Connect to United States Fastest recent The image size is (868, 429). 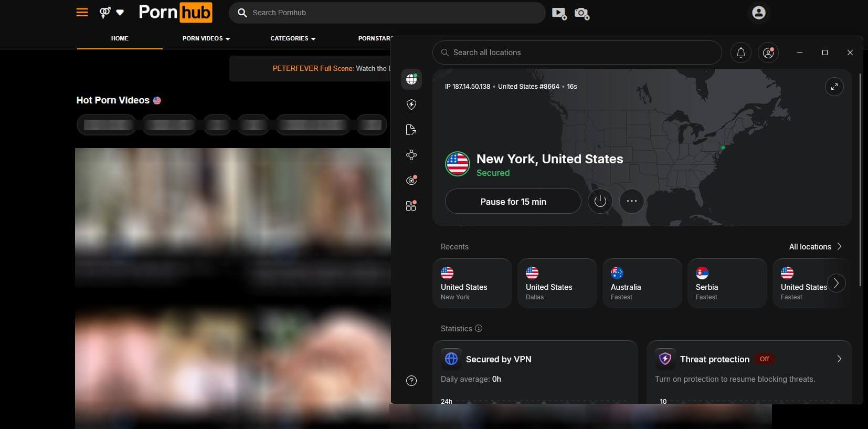pos(803,283)
